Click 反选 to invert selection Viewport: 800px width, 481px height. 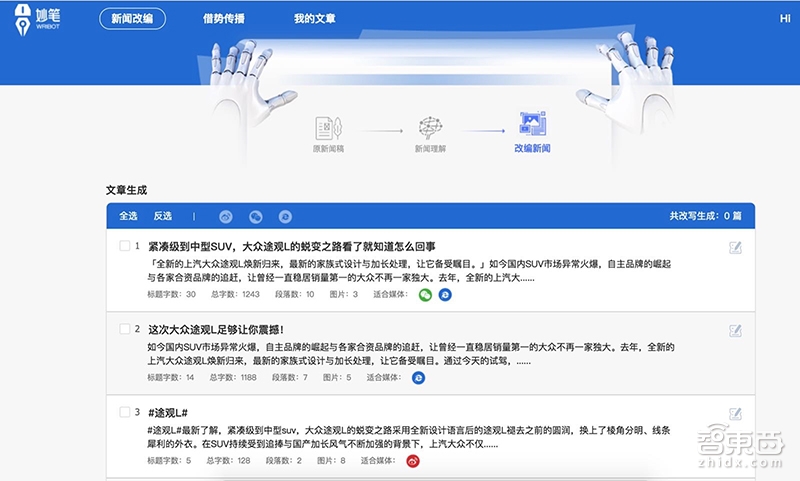[x=163, y=216]
